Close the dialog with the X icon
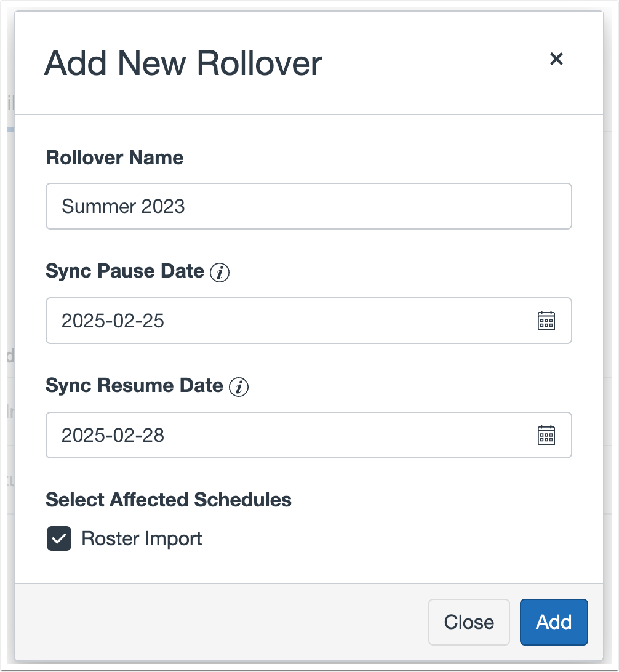 click(556, 59)
